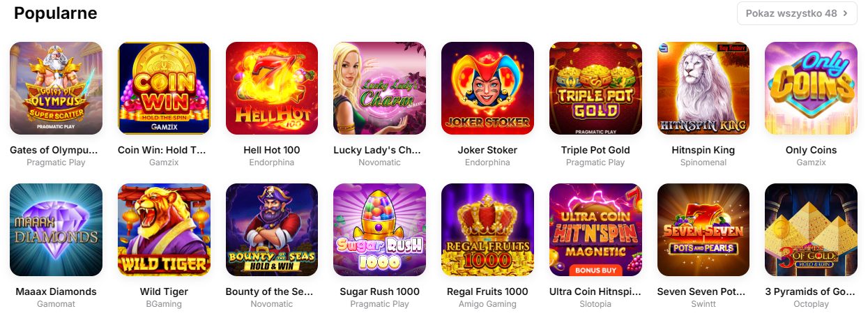The height and width of the screenshot is (318, 868).
Task: Open Gates of Olympus Super Scatter game tile
Action: tap(56, 88)
